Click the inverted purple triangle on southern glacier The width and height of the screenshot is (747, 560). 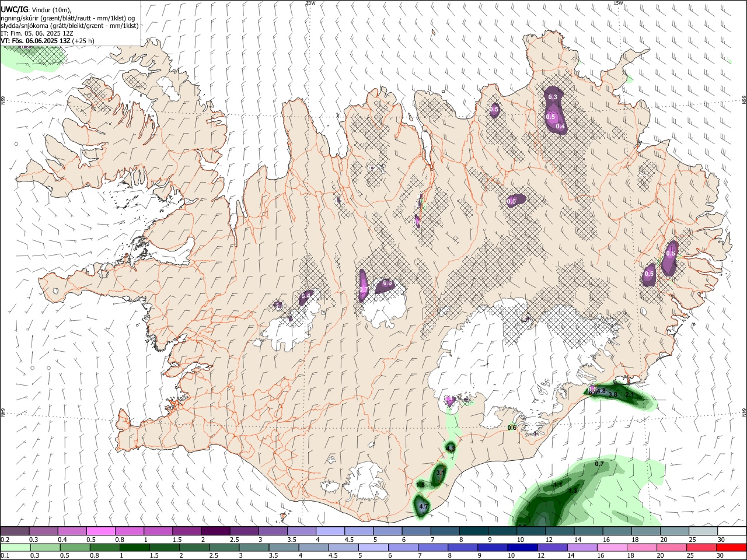coord(450,401)
